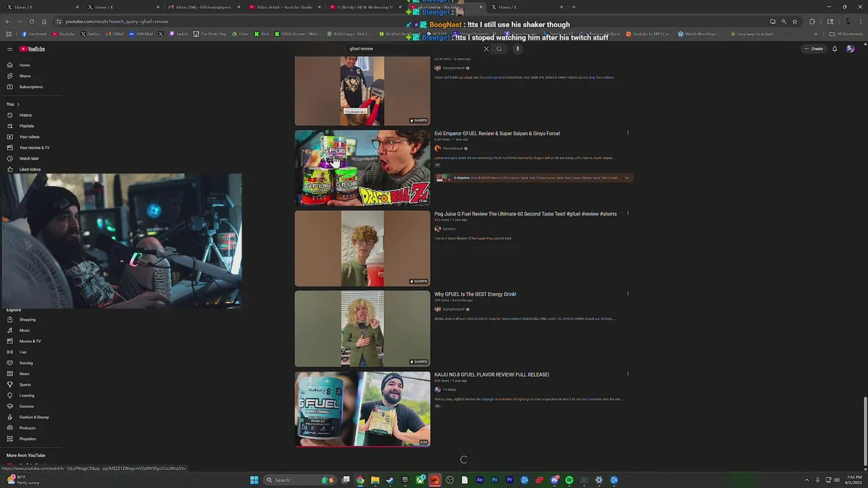
Task: Open Courses under Explore
Action: click(x=26, y=406)
